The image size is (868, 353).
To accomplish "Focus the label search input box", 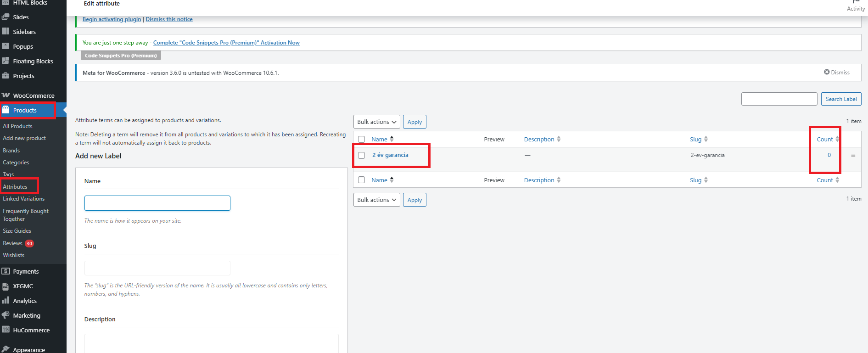I will pos(779,99).
